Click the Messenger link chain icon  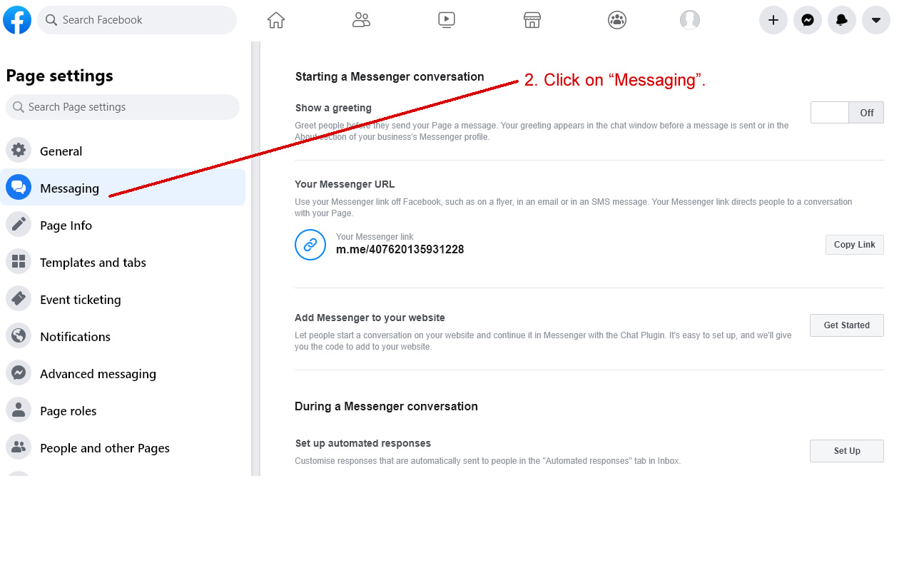[x=310, y=245]
